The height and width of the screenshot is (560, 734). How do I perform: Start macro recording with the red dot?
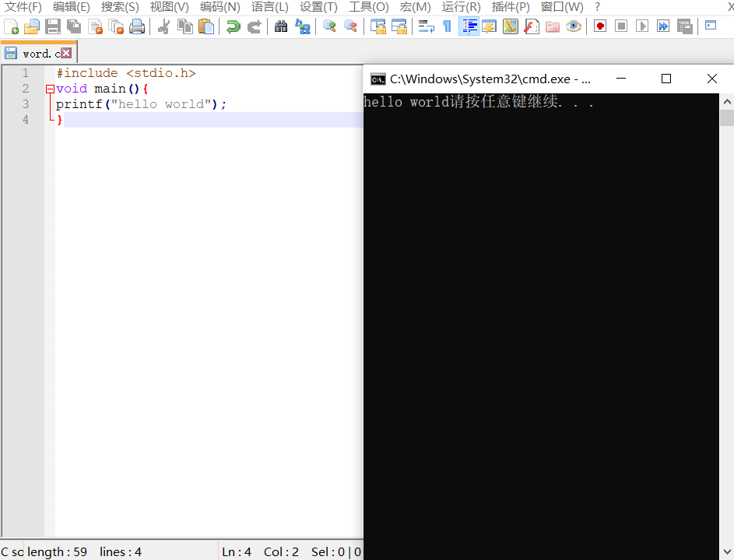600,26
